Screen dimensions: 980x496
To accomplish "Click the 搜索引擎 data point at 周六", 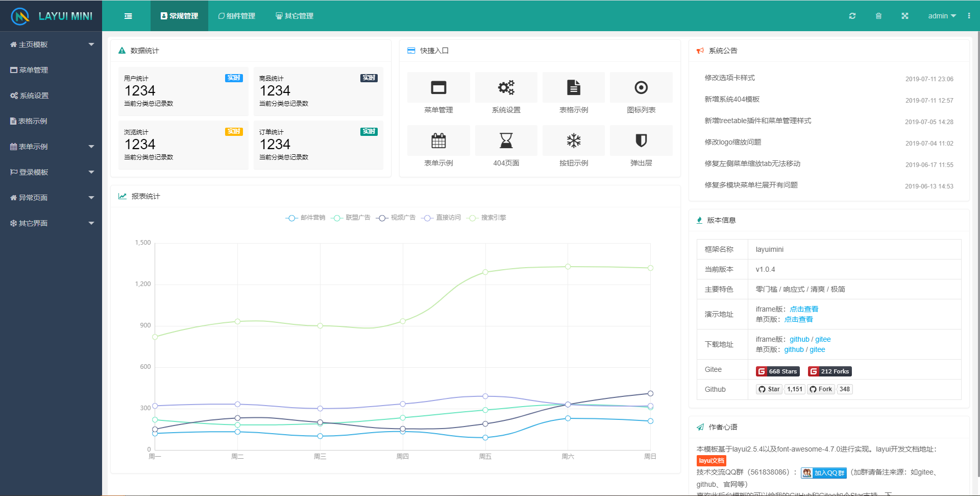I will 568,267.
